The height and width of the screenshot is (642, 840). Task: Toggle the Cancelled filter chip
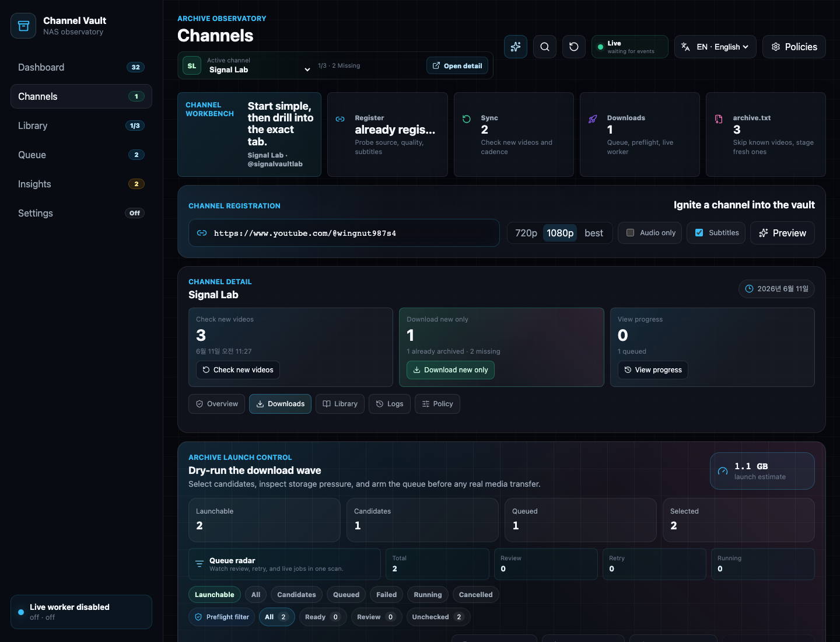[475, 595]
